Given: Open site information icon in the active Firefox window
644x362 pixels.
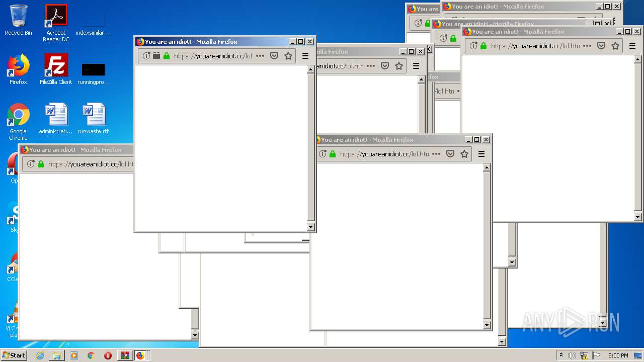Looking at the screenshot, I should pyautogui.click(x=146, y=56).
